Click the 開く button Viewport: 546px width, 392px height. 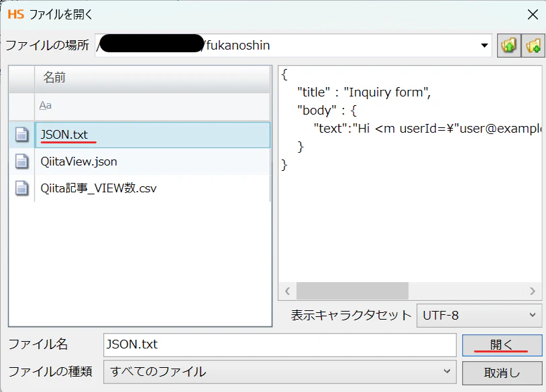tap(502, 345)
